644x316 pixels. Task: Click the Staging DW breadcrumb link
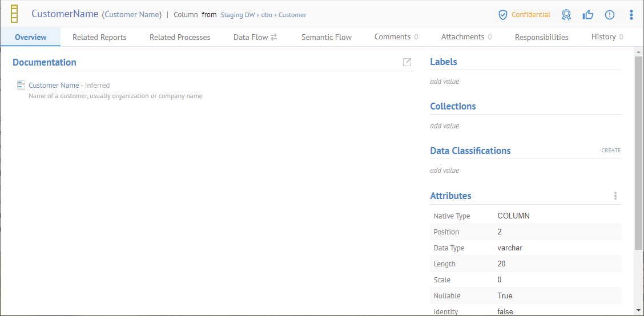[238, 15]
